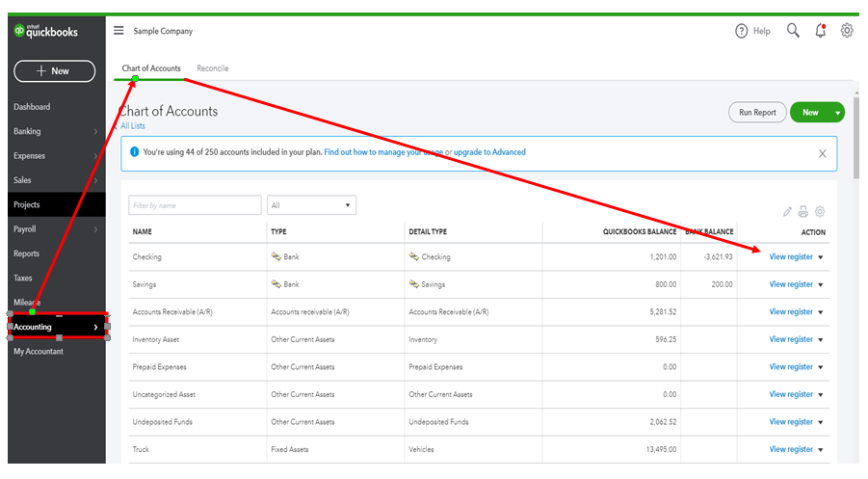The height and width of the screenshot is (479, 868).
Task: Expand the Payroll submenu chevron
Action: (x=95, y=229)
